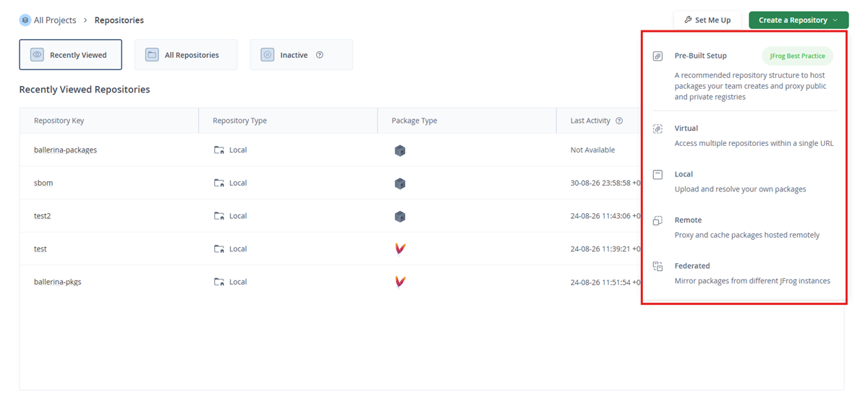Switch to the All Repositories tab
The height and width of the screenshot is (404, 868).
[x=186, y=55]
